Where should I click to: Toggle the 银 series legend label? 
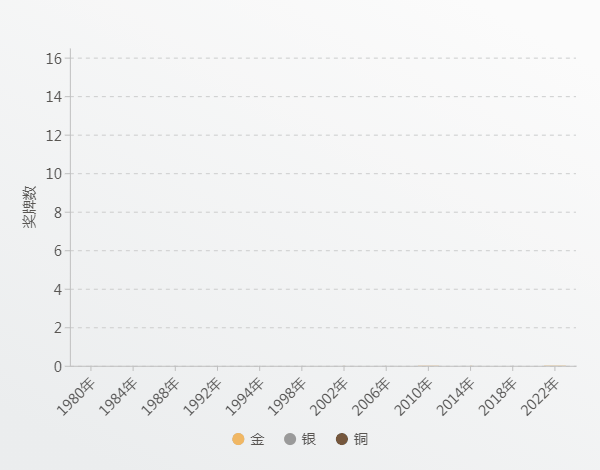[309, 439]
